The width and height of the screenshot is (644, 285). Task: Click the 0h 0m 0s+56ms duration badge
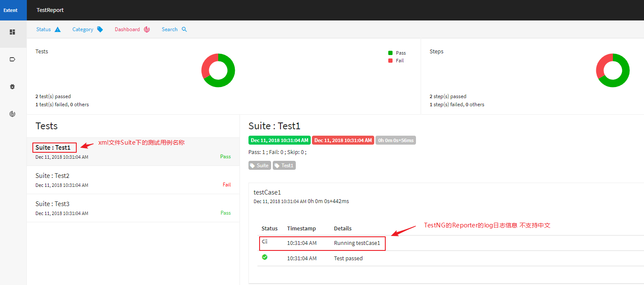point(396,140)
